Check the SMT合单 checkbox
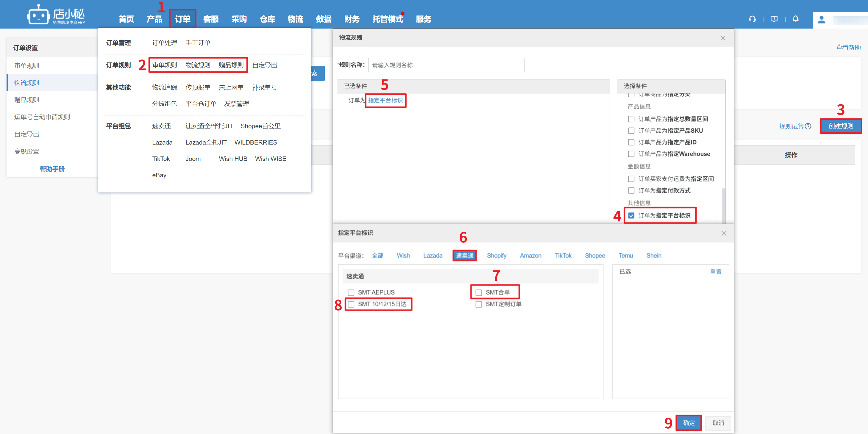This screenshot has height=434, width=868. pyautogui.click(x=478, y=293)
